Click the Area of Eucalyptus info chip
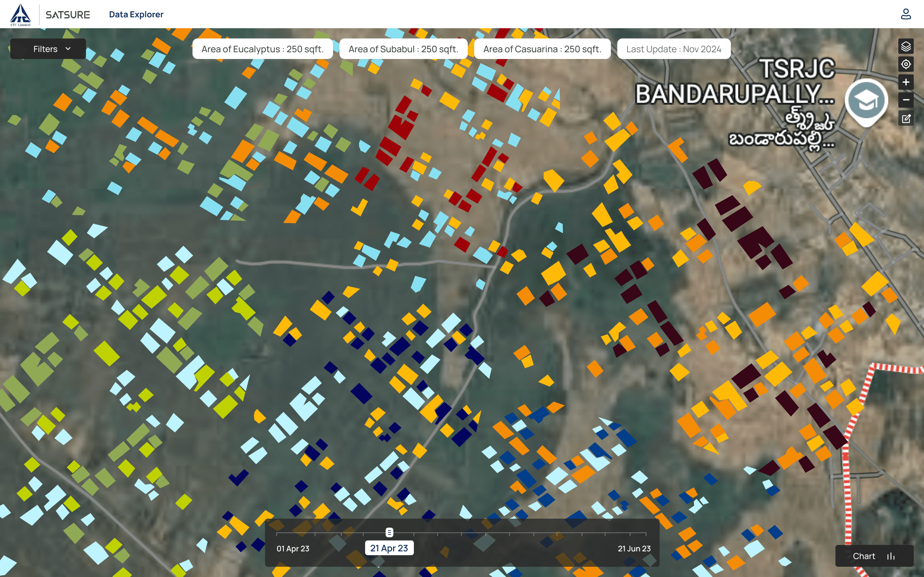The width and height of the screenshot is (924, 577). coord(262,49)
